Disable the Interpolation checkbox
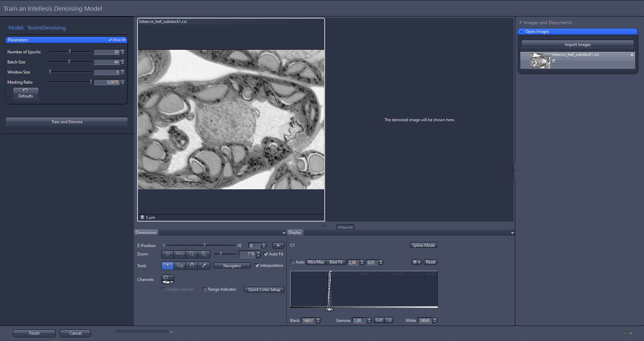The height and width of the screenshot is (341, 644). click(x=257, y=265)
